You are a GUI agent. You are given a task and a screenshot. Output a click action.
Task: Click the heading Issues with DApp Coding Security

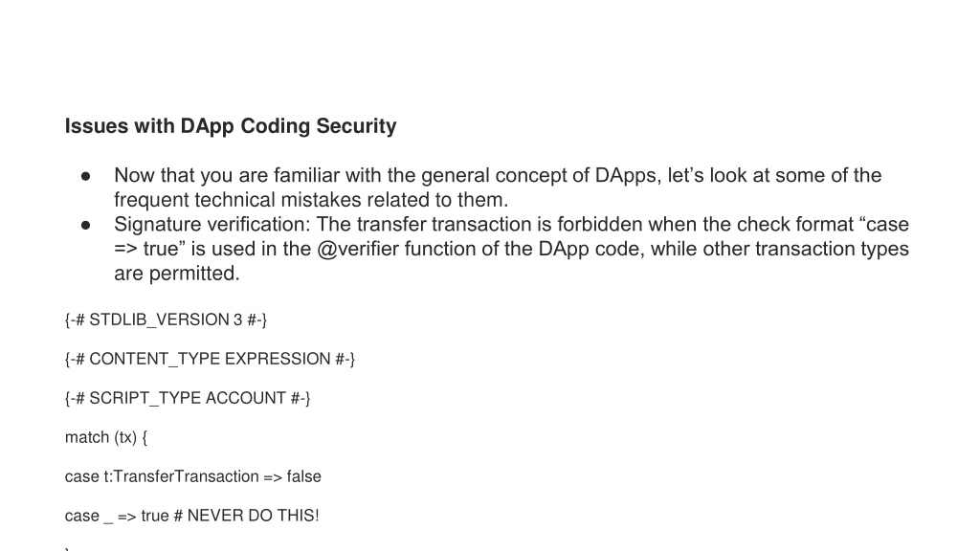click(x=231, y=126)
